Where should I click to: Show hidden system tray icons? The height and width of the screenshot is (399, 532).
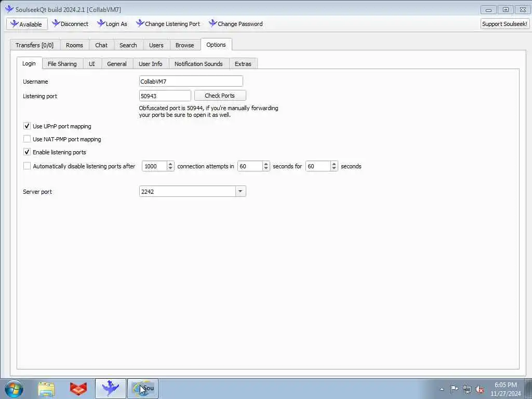click(442, 390)
